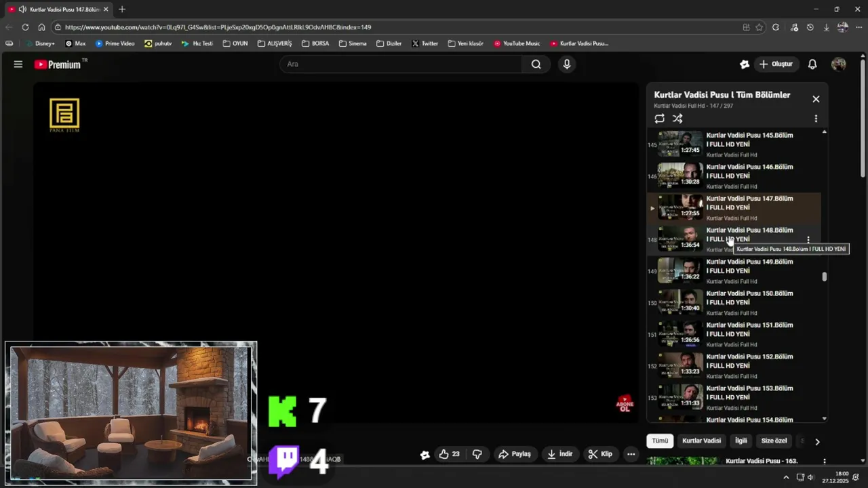This screenshot has height=488, width=868.
Task: Open puhutv bookmark
Action: [158, 43]
